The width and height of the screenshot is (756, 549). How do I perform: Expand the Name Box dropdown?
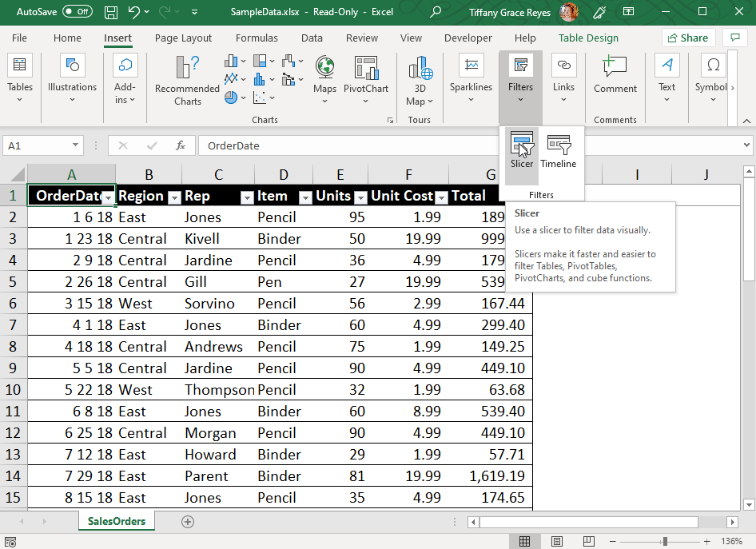(74, 145)
